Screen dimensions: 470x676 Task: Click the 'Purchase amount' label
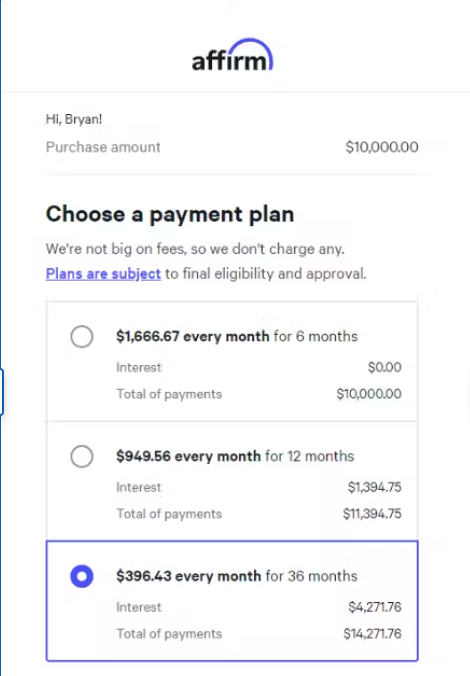(103, 147)
